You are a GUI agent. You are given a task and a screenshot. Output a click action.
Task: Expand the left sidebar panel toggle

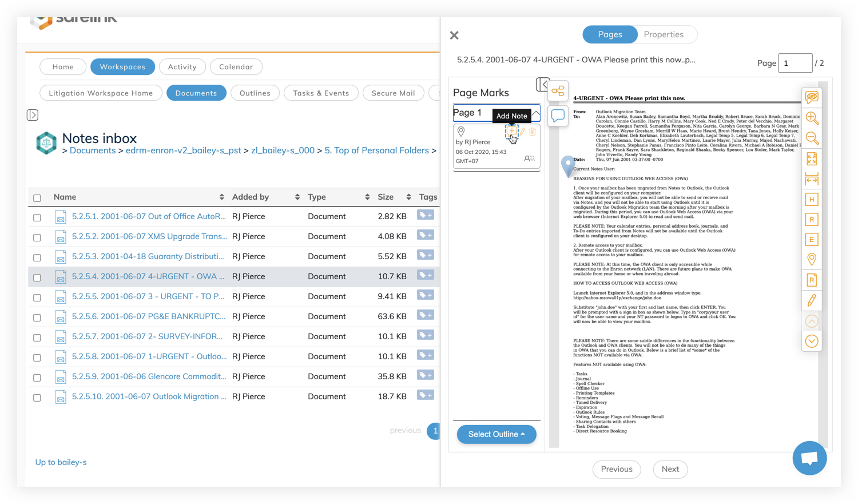33,115
